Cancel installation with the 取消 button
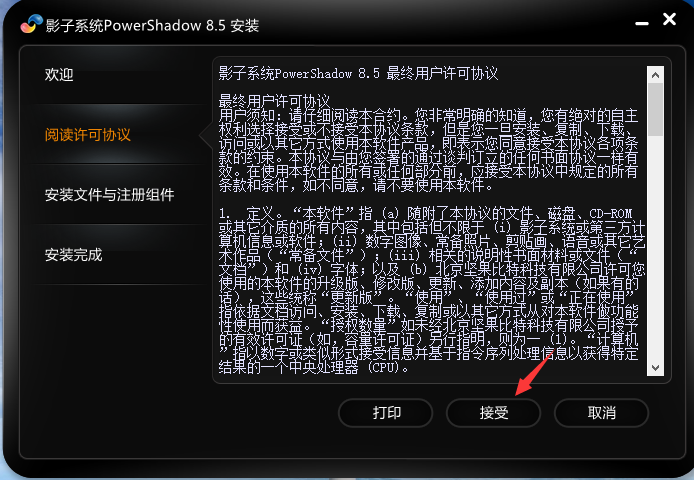The height and width of the screenshot is (480, 694). point(601,413)
